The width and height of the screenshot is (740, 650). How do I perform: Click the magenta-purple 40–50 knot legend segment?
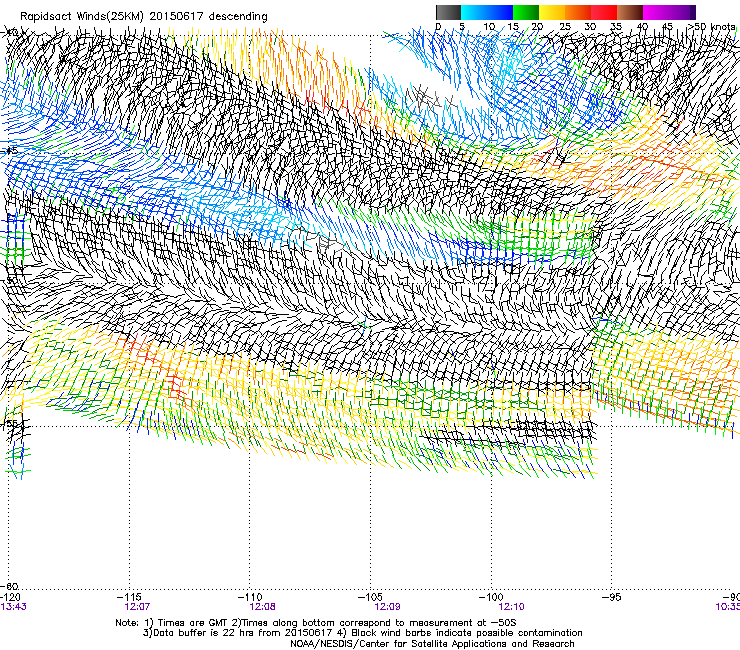click(669, 12)
